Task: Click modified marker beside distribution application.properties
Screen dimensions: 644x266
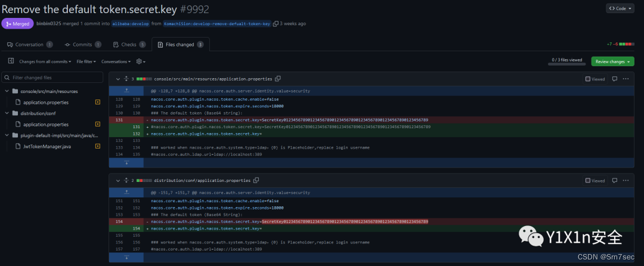Action: [x=98, y=124]
